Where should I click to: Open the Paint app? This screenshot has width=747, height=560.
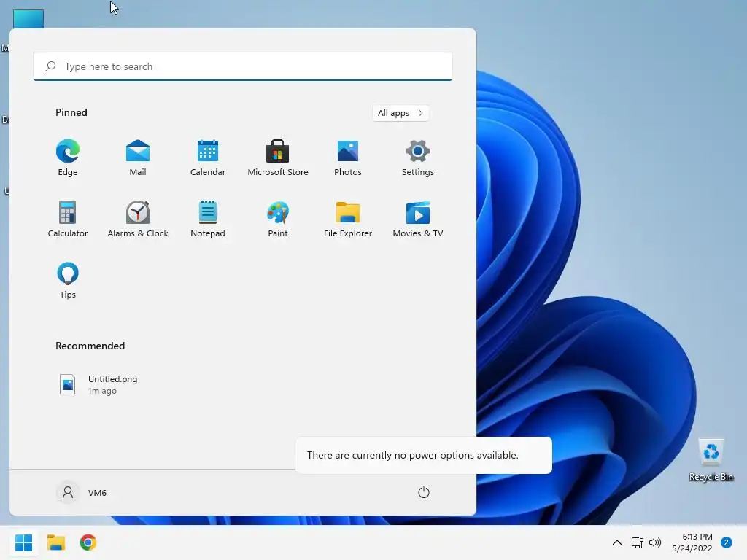[278, 219]
